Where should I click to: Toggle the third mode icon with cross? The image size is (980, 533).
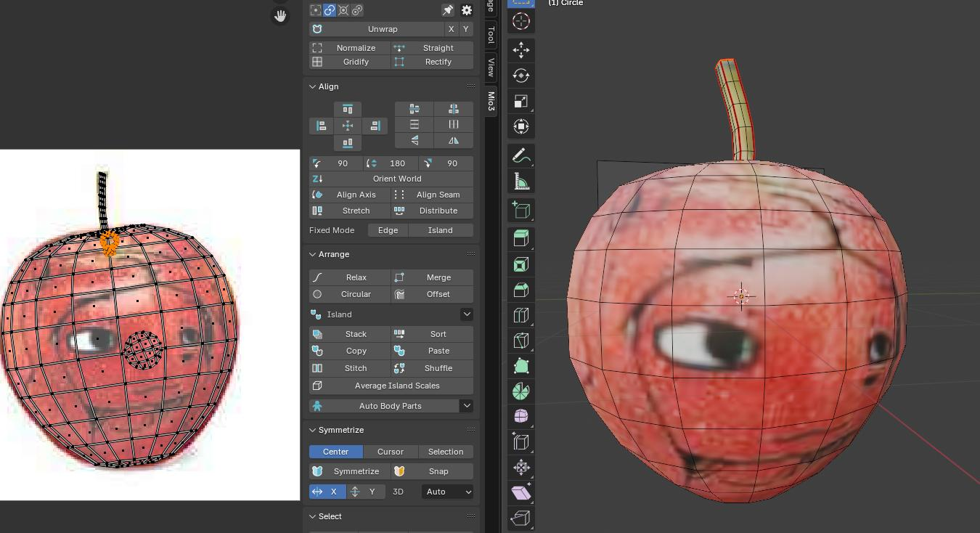point(343,10)
